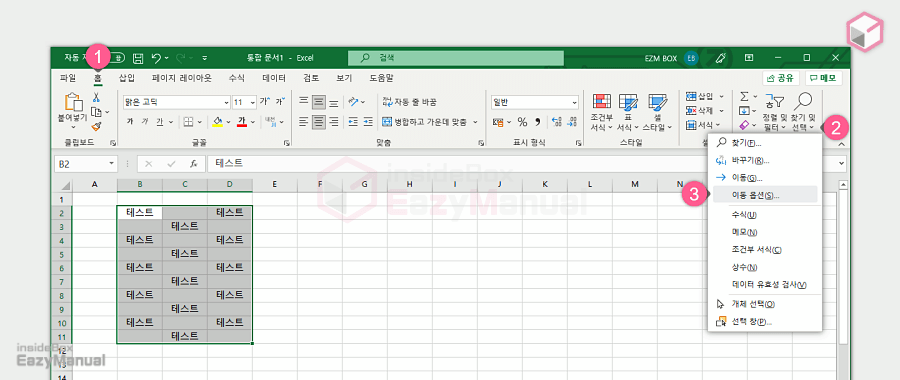Expand 병합하고 가운데 맞춤 dropdown arrow
Screen dimensions: 900x380
coord(476,122)
